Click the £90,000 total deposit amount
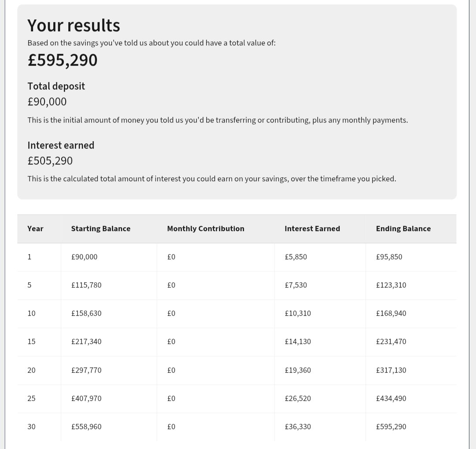This screenshot has height=449, width=476. [47, 102]
